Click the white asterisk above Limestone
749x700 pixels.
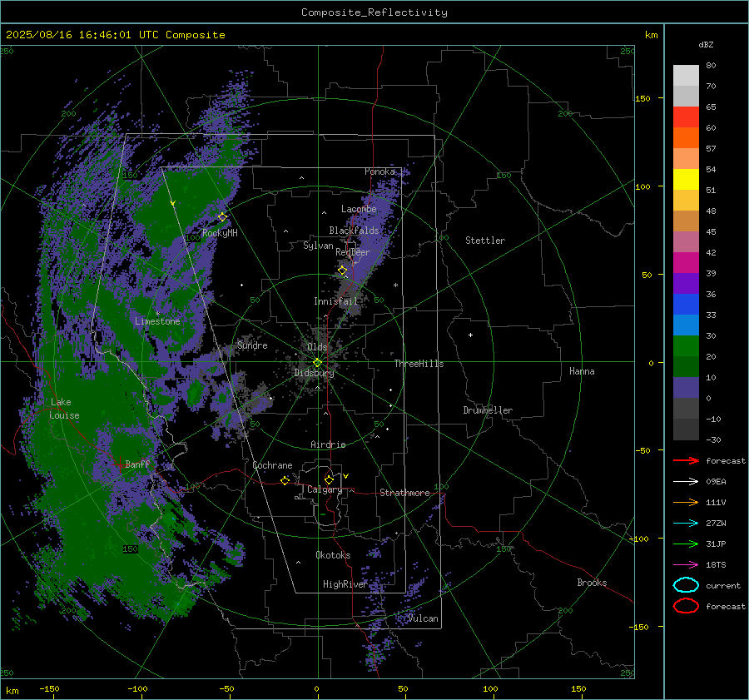[157, 314]
